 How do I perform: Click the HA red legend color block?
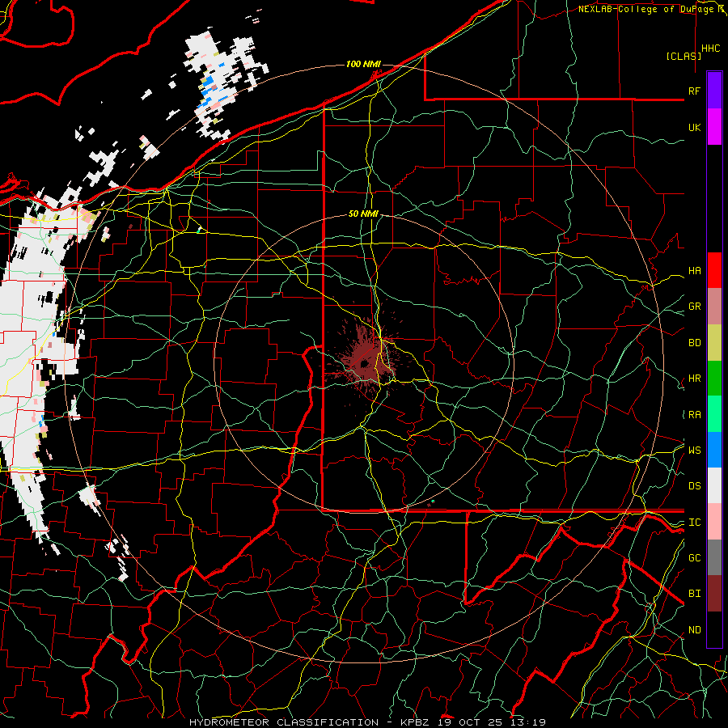pyautogui.click(x=714, y=270)
